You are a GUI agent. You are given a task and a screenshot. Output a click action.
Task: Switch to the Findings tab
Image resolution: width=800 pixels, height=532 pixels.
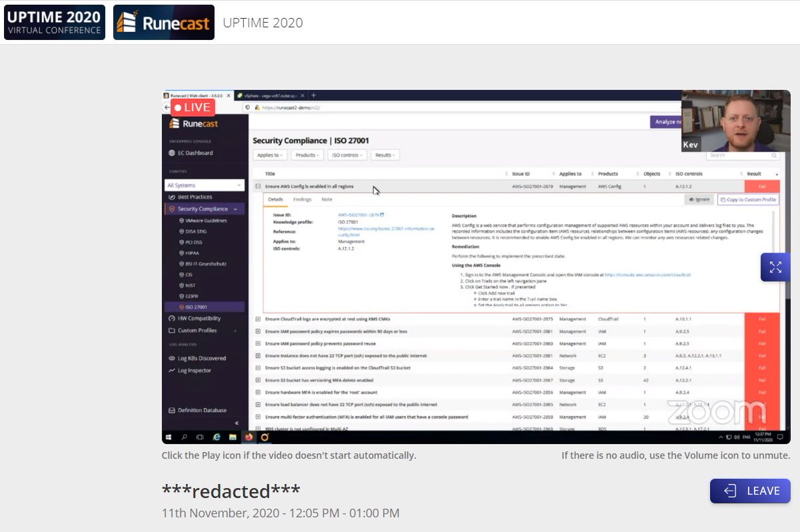(x=302, y=199)
